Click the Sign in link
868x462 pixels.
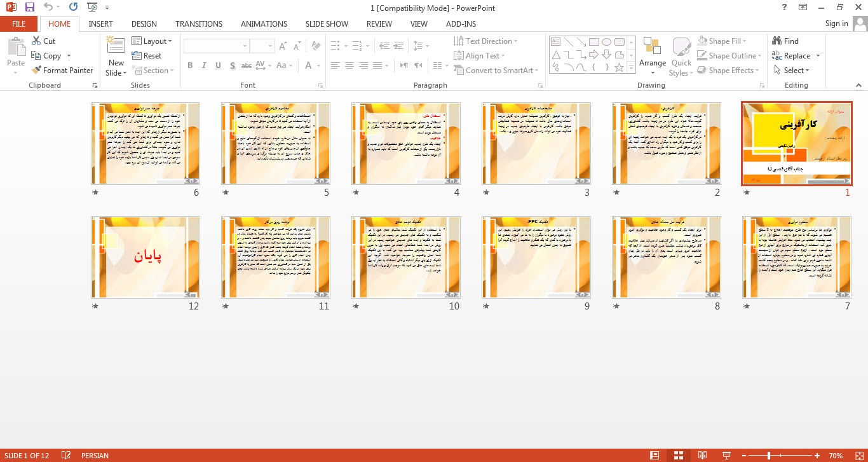(x=836, y=24)
